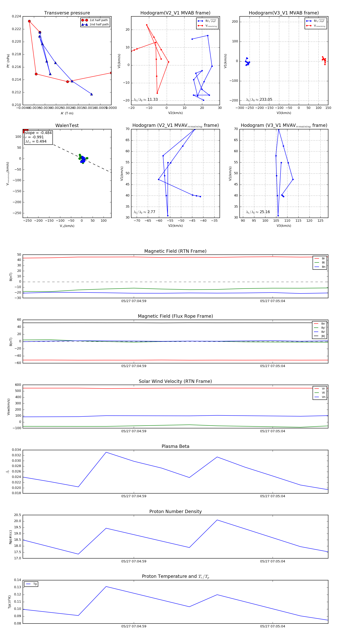Click the "Transverse pressure" plot title

coord(67,13)
